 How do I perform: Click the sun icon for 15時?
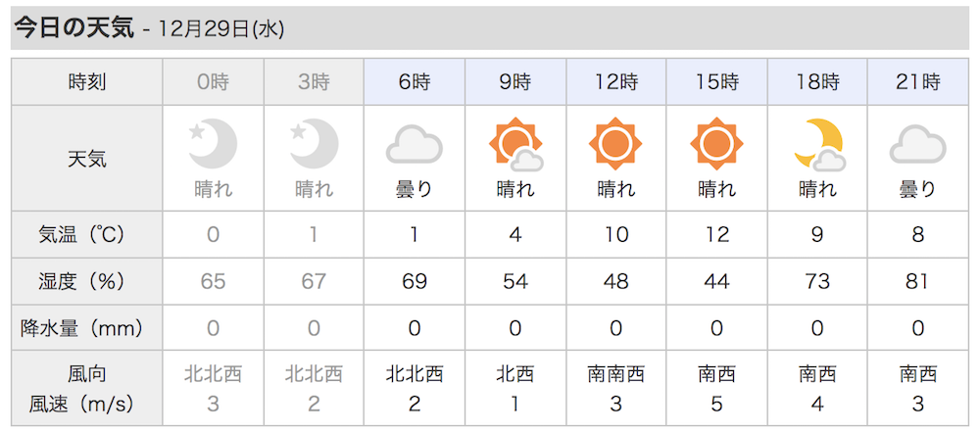717,144
